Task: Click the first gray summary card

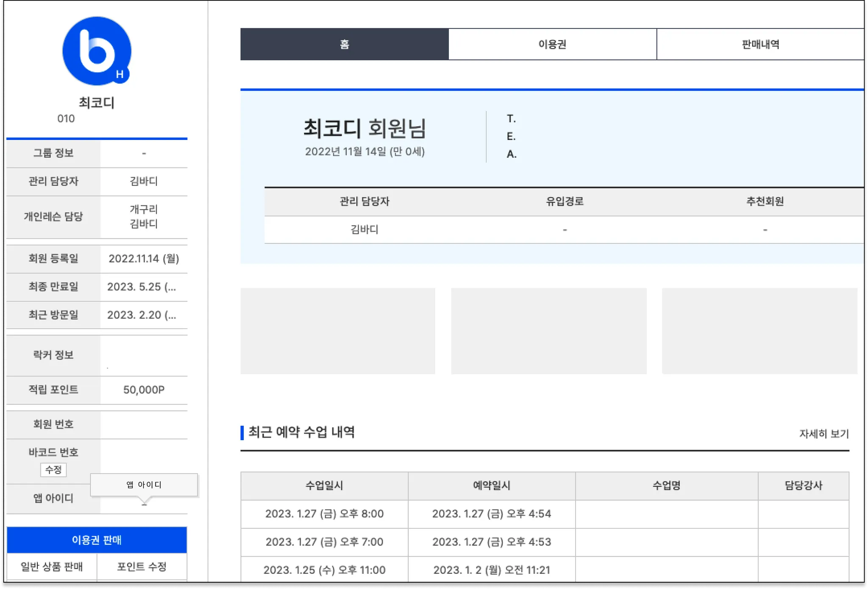Action: pyautogui.click(x=338, y=331)
